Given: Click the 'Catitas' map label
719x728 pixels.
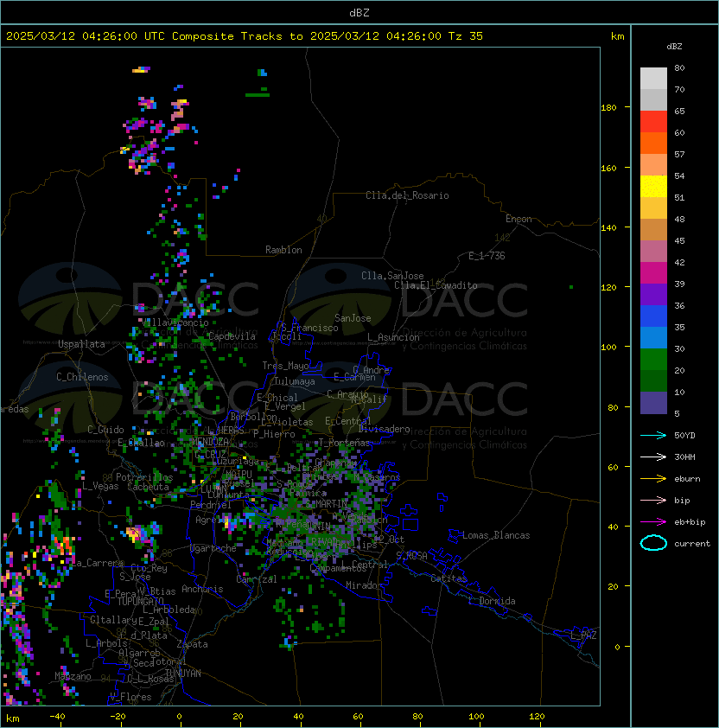Looking at the screenshot, I should (449, 578).
